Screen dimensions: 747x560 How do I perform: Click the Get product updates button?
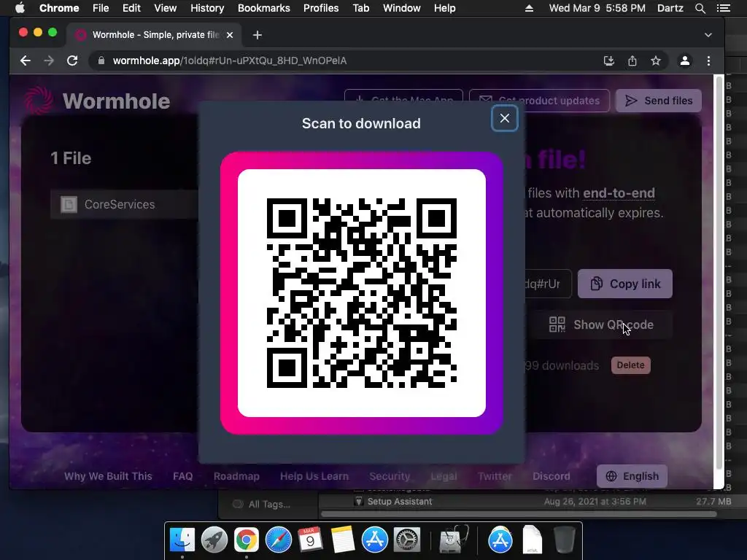pyautogui.click(x=539, y=101)
